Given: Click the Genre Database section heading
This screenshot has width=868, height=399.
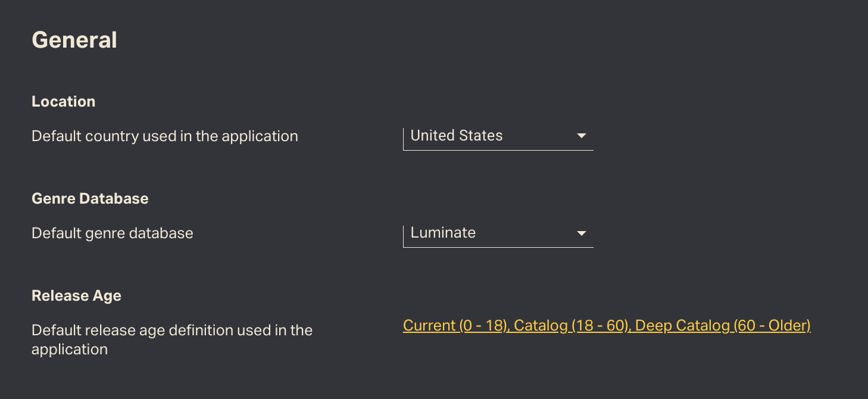Looking at the screenshot, I should [x=90, y=198].
